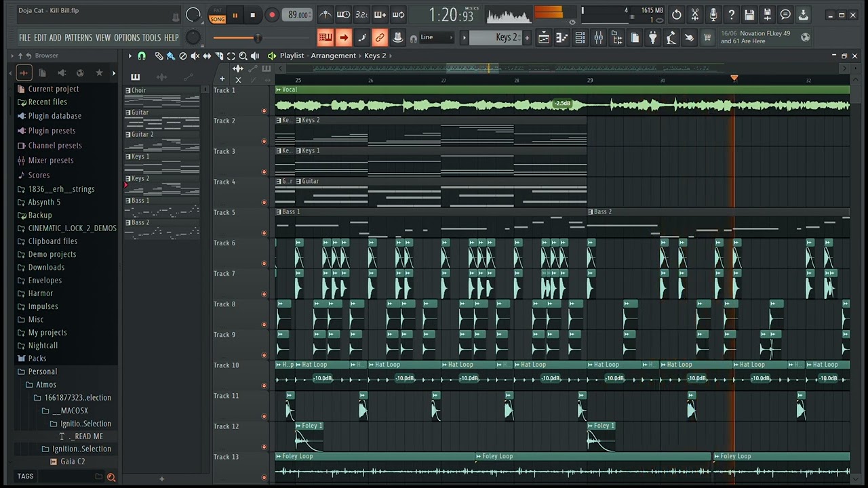
Task: Toggle multilink to controllers icon
Action: click(398, 37)
